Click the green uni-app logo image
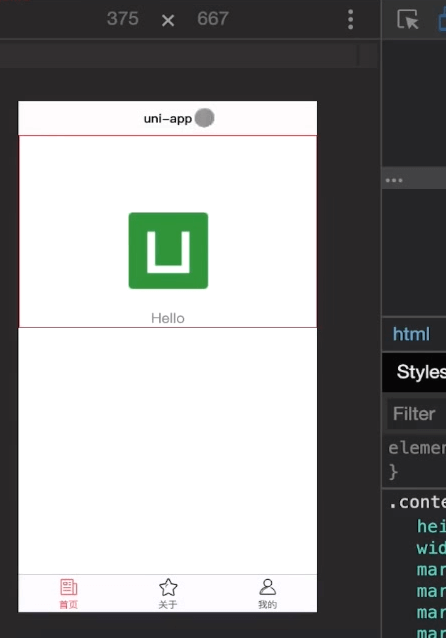This screenshot has height=638, width=446. (x=168, y=251)
